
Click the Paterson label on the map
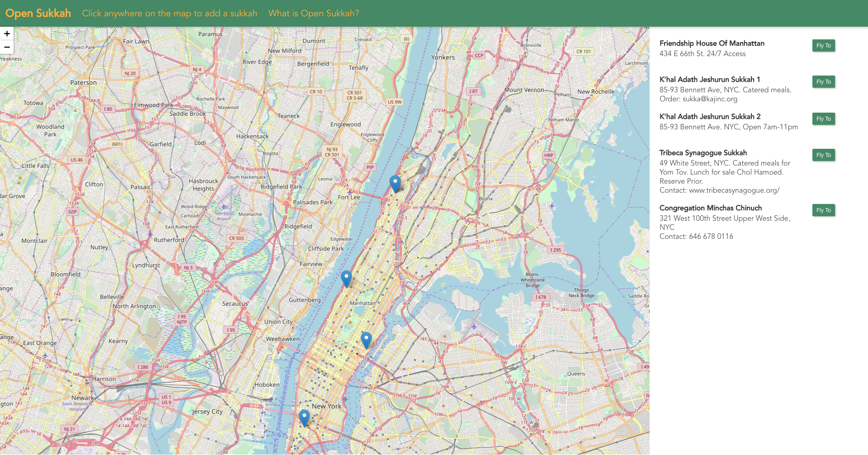click(83, 83)
